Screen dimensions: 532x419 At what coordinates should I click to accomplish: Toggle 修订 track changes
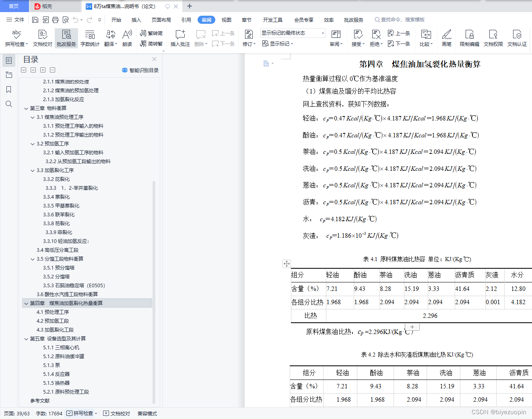(249, 38)
